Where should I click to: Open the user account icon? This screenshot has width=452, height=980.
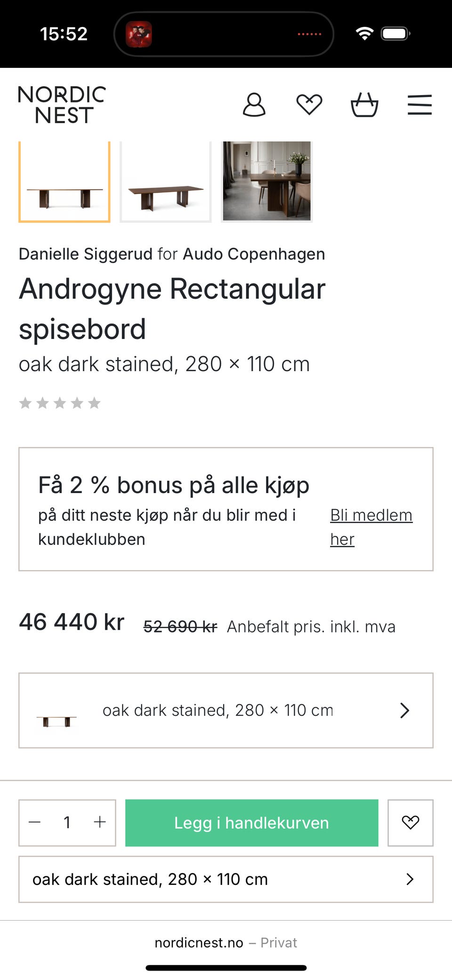click(254, 105)
